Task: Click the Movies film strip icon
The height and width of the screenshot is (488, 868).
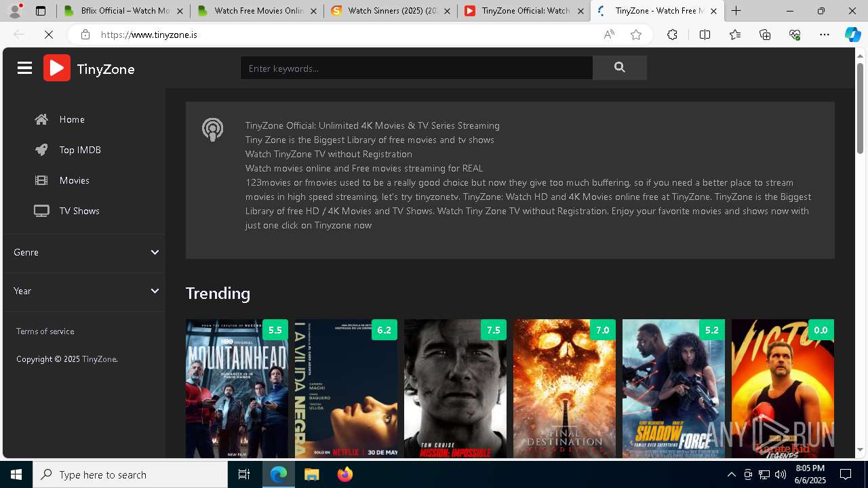Action: coord(41,180)
